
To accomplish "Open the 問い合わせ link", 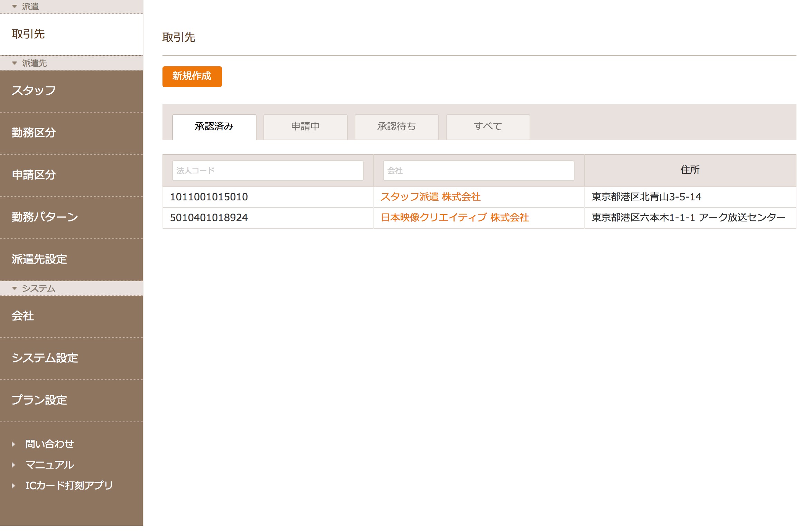I will click(x=50, y=444).
